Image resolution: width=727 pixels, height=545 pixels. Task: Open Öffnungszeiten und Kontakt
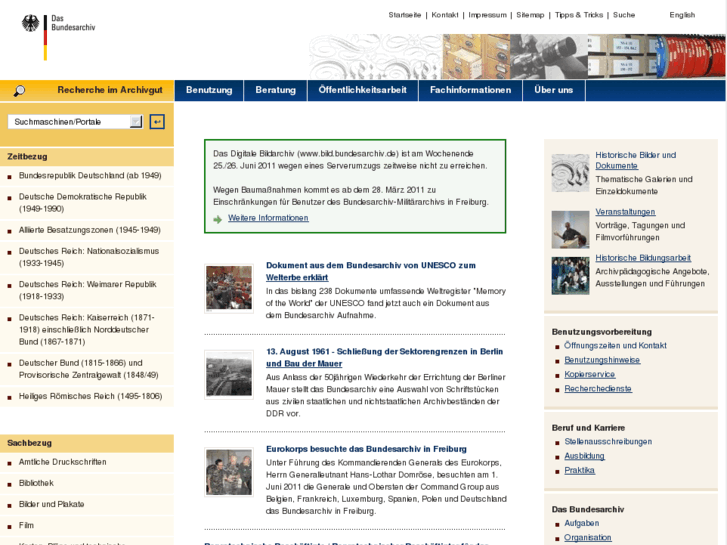click(x=615, y=346)
